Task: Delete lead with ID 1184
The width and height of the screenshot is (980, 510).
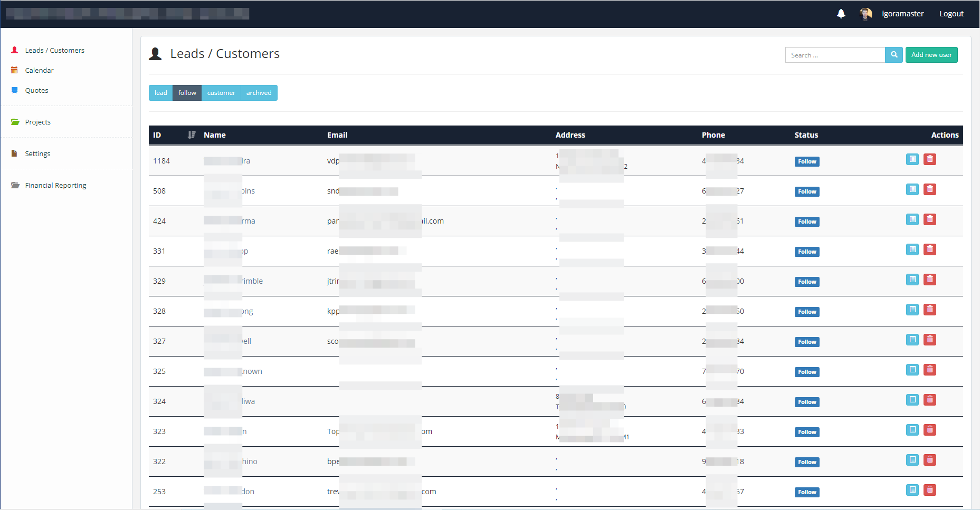Action: click(930, 159)
